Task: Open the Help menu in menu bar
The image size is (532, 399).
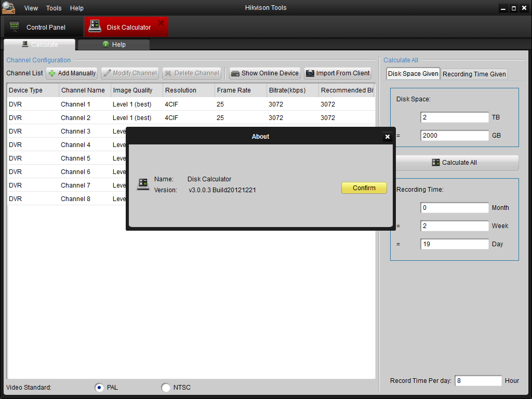Action: (77, 8)
